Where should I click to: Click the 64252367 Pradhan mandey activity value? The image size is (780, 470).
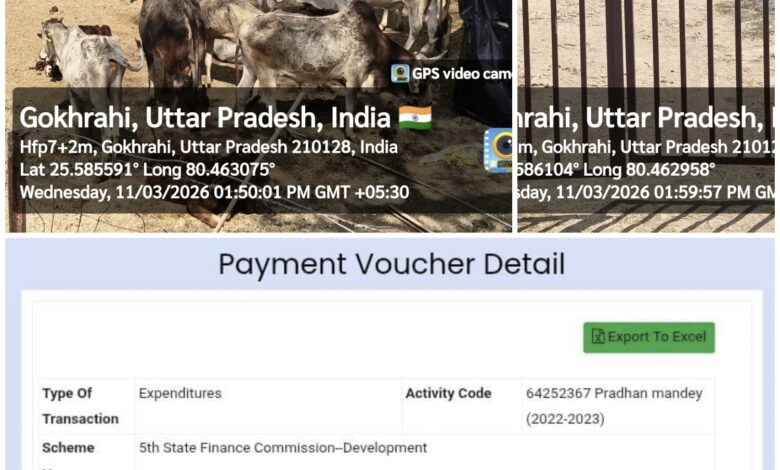point(614,406)
